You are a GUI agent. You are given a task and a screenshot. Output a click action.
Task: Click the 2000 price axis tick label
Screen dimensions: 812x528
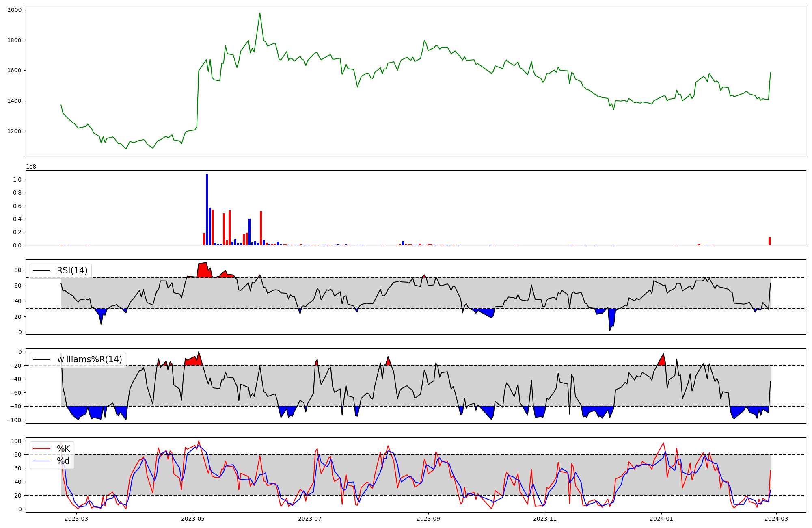[14, 10]
